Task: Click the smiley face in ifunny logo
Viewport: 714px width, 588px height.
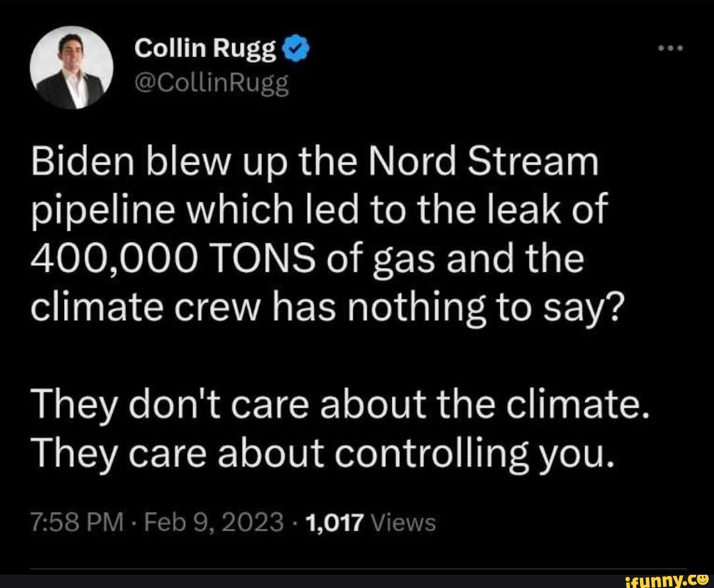Action: tap(704, 579)
